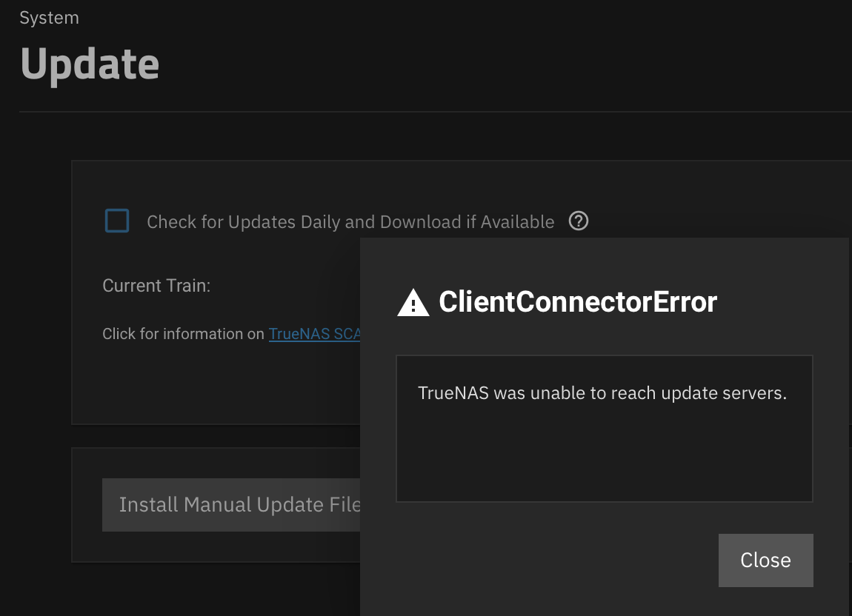Click the Update page heading
Image resolution: width=852 pixels, height=616 pixels.
tap(90, 64)
